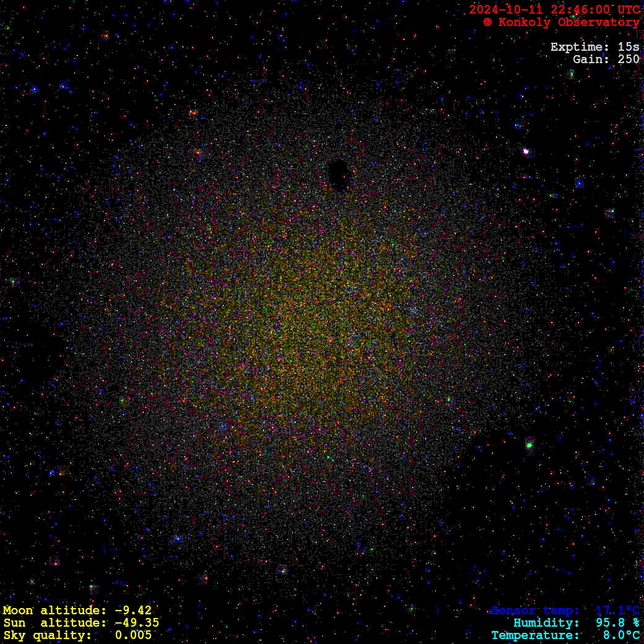
Task: Click the Moon altitude -9.42 reading
Action: [x=77, y=611]
